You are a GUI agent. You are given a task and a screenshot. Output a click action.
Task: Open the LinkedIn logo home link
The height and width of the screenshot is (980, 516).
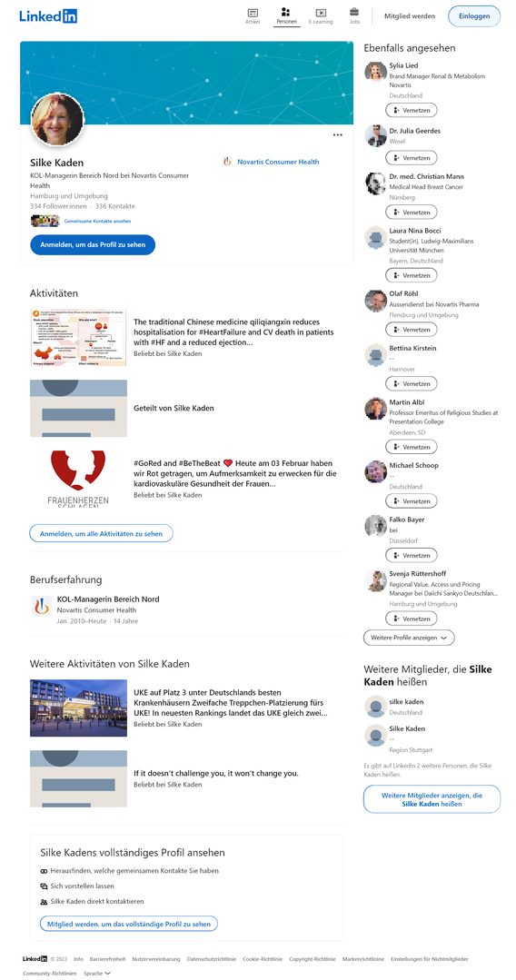48,16
